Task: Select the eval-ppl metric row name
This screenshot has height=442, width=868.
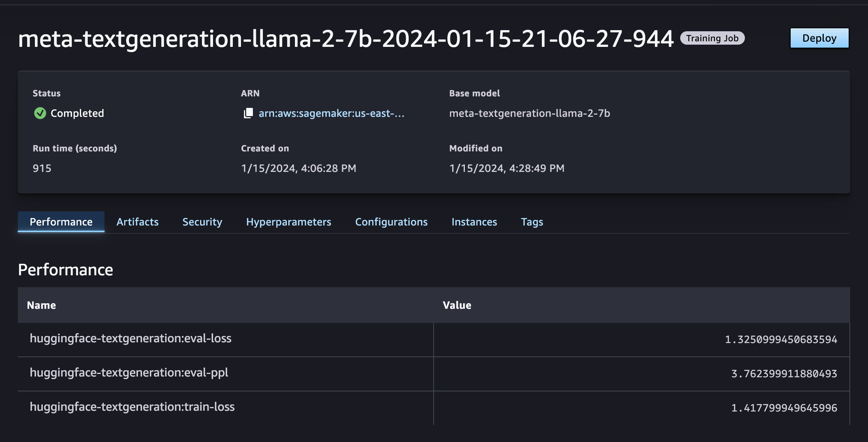Action: 129,372
